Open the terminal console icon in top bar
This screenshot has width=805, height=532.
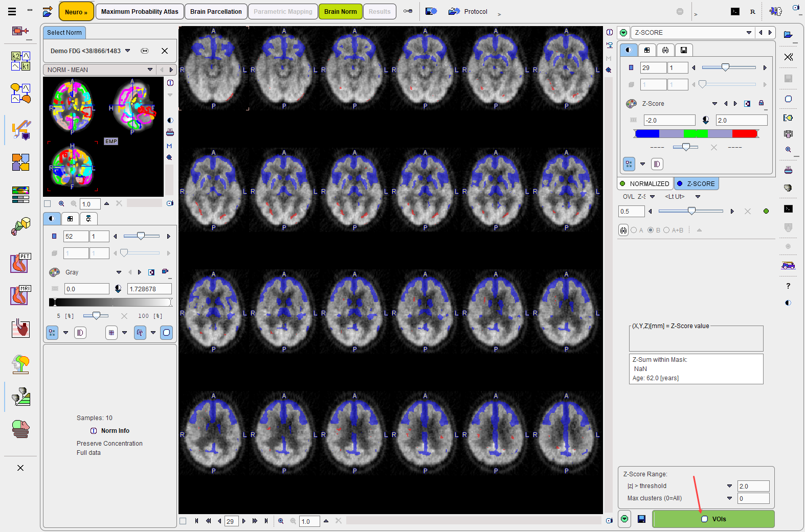point(735,11)
